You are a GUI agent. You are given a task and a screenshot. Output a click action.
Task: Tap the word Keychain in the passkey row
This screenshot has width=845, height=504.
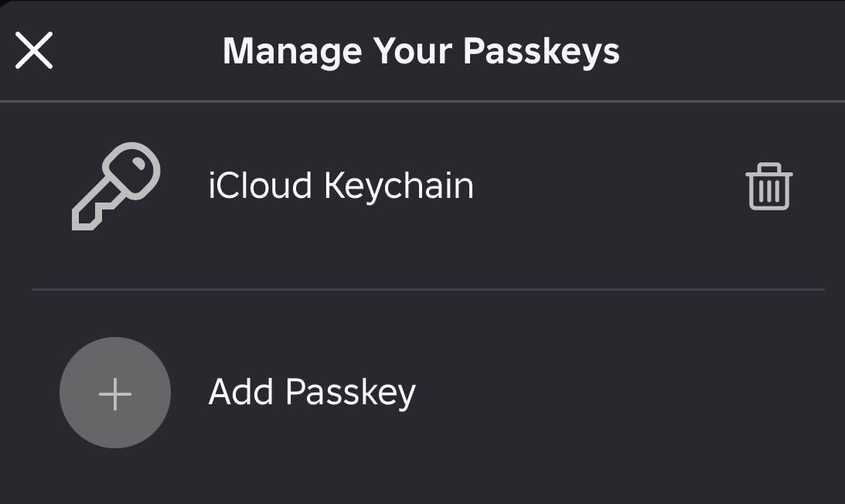pos(399,186)
